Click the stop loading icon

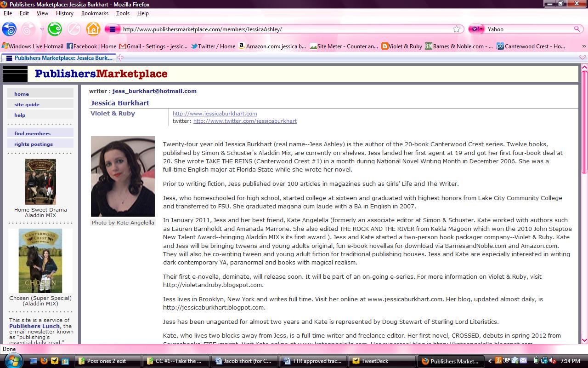click(74, 29)
